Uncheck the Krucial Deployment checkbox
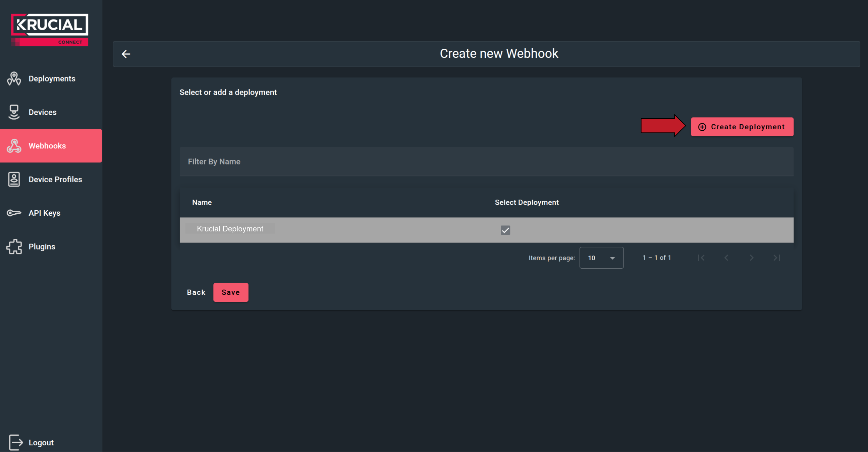The height and width of the screenshot is (452, 868). tap(505, 230)
